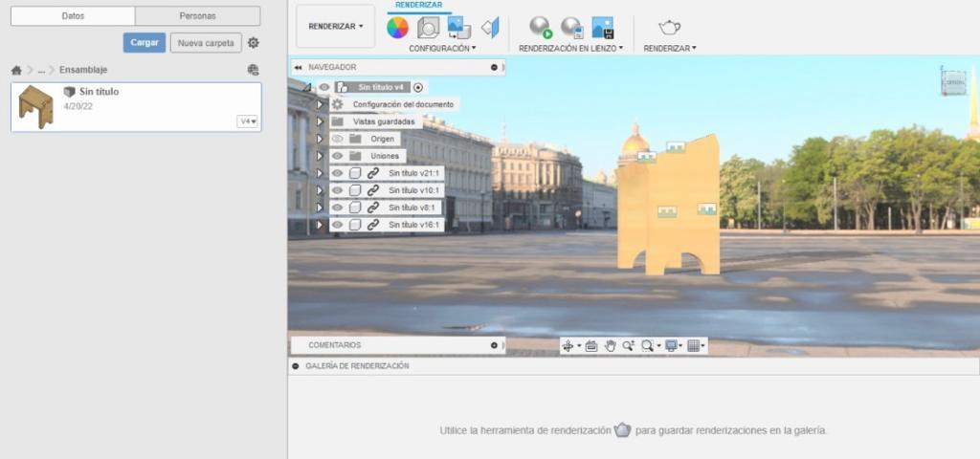Open the Renderizar workspace dropdown
980x459 pixels.
pos(336,26)
